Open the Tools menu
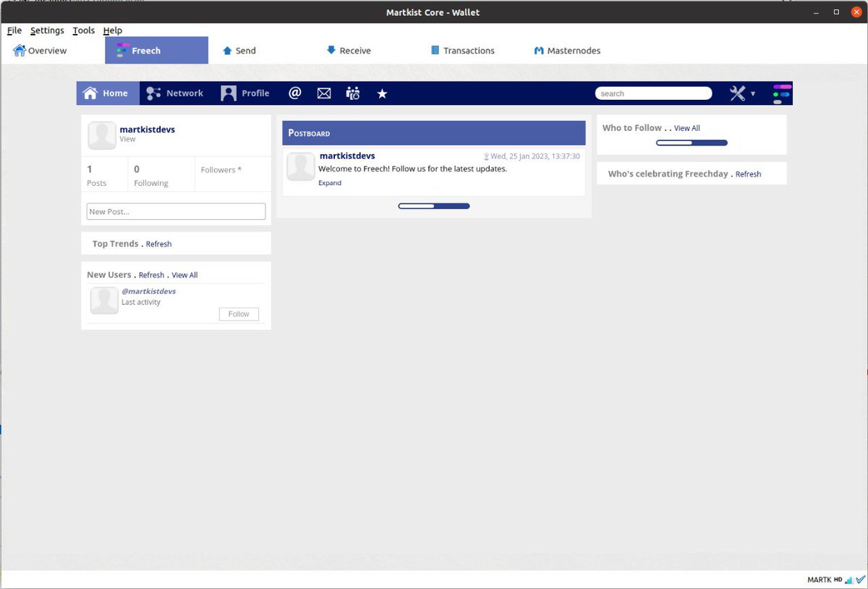The height and width of the screenshot is (589, 868). (84, 30)
